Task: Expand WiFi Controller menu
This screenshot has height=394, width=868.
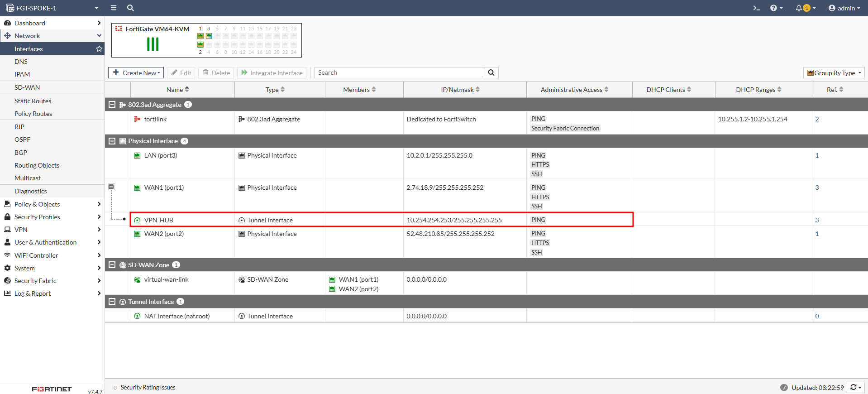Action: point(52,255)
